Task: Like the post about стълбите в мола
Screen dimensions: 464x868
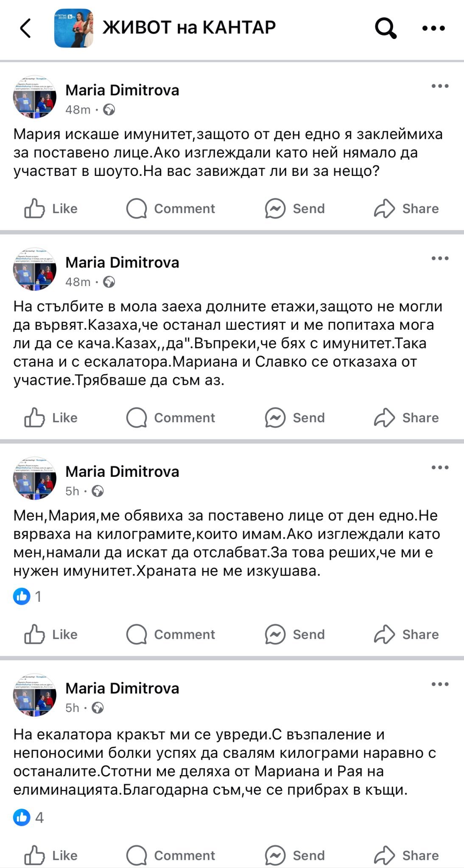Action: [x=51, y=417]
